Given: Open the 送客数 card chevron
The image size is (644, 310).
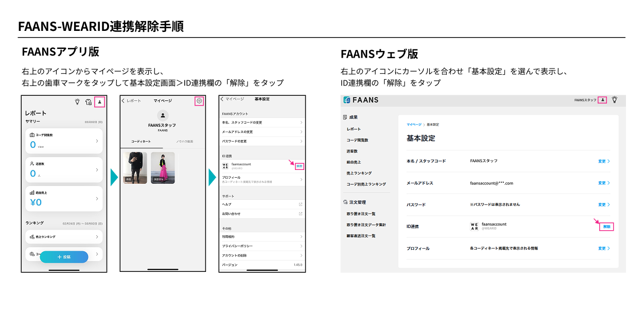Looking at the screenshot, I should (97, 169).
